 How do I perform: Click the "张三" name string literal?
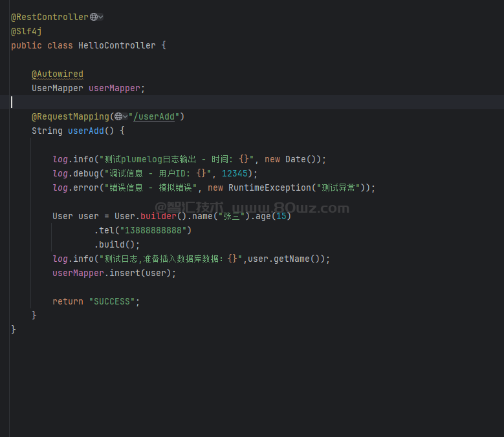coord(232,216)
